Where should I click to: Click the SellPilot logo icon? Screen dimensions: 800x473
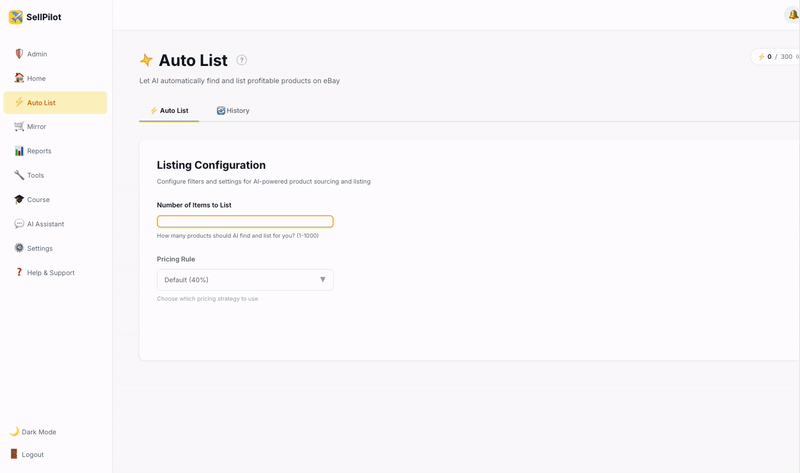coord(16,17)
